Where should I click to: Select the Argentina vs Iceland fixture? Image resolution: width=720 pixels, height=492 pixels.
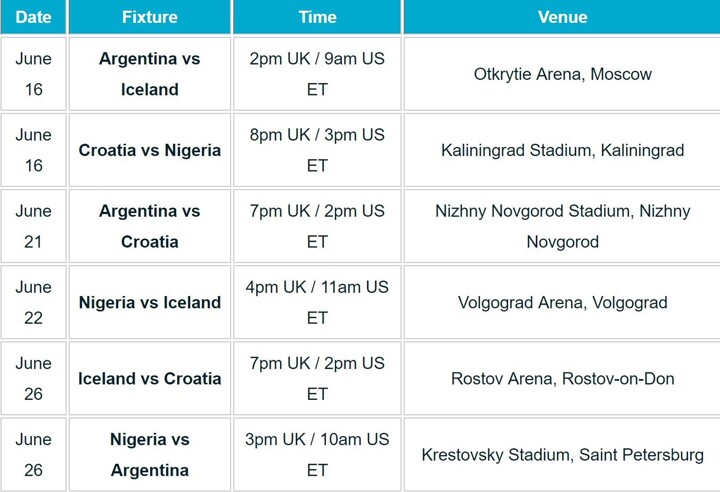pyautogui.click(x=149, y=74)
